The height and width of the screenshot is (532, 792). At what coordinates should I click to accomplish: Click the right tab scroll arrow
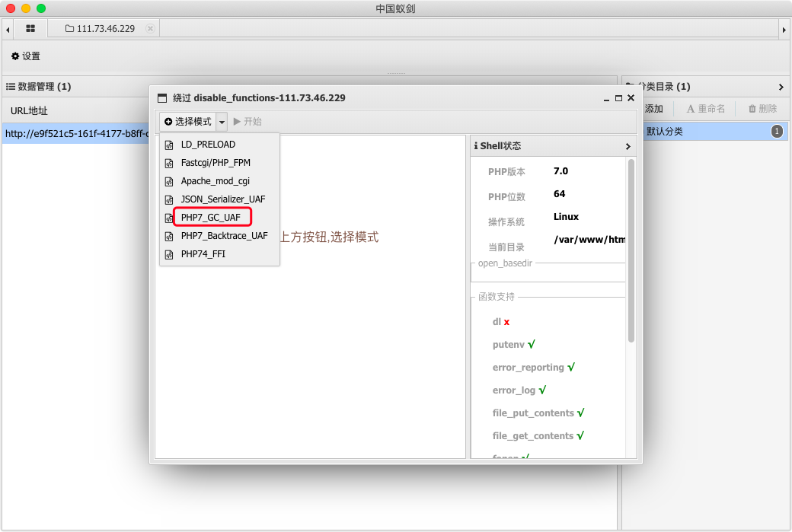784,30
